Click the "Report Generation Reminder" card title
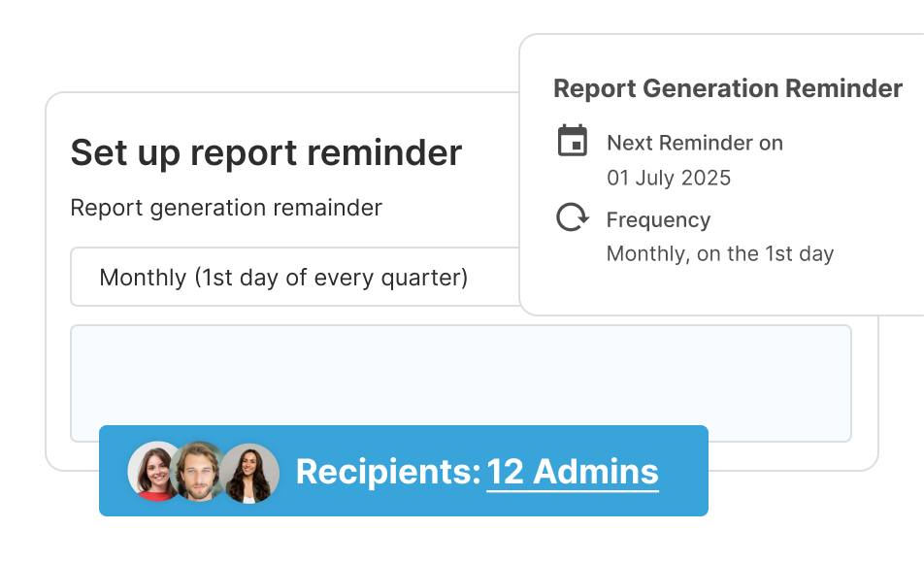Screen dimensions: 924x563 coord(728,88)
